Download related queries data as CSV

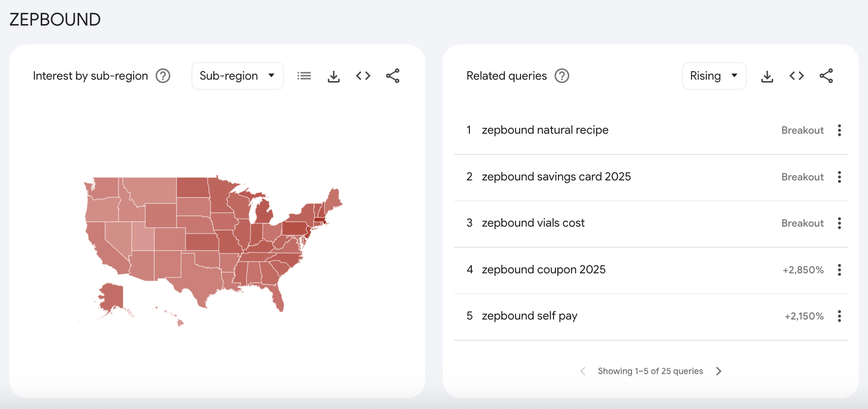coord(767,76)
